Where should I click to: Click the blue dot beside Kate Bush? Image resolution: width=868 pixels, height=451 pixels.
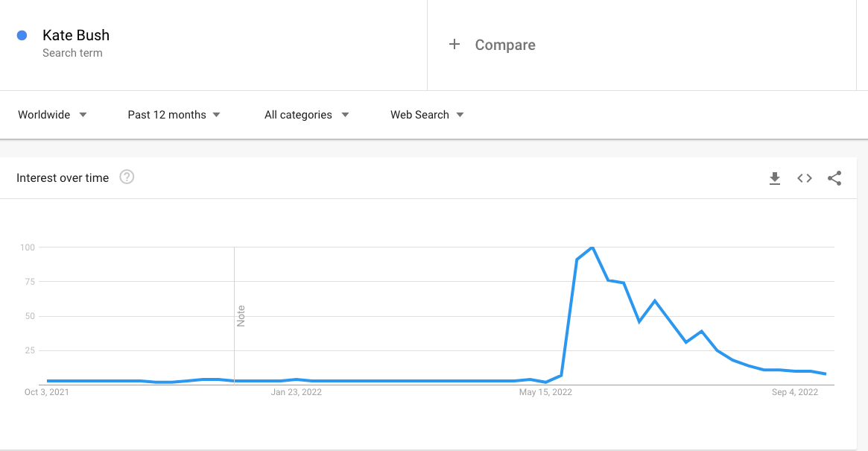click(22, 35)
